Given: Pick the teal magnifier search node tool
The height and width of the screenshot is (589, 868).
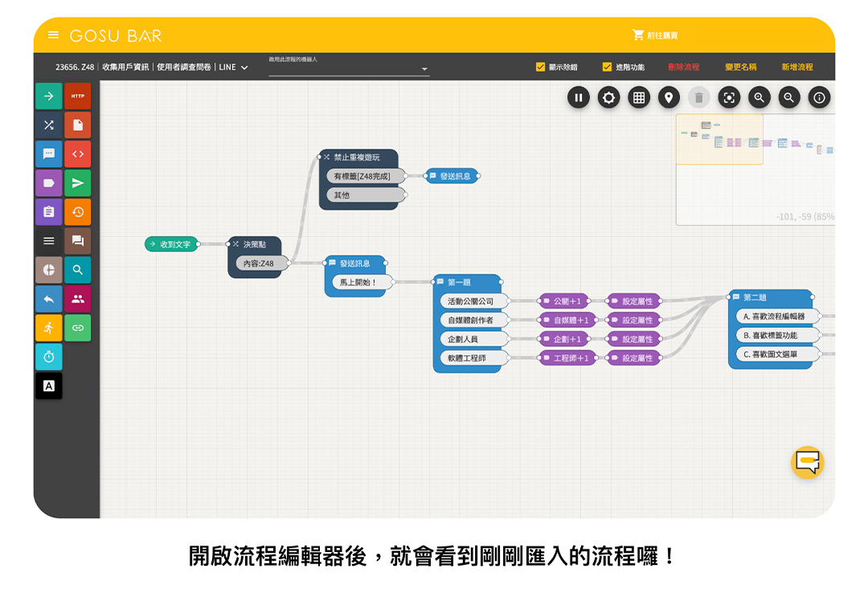Looking at the screenshot, I should pos(77,269).
